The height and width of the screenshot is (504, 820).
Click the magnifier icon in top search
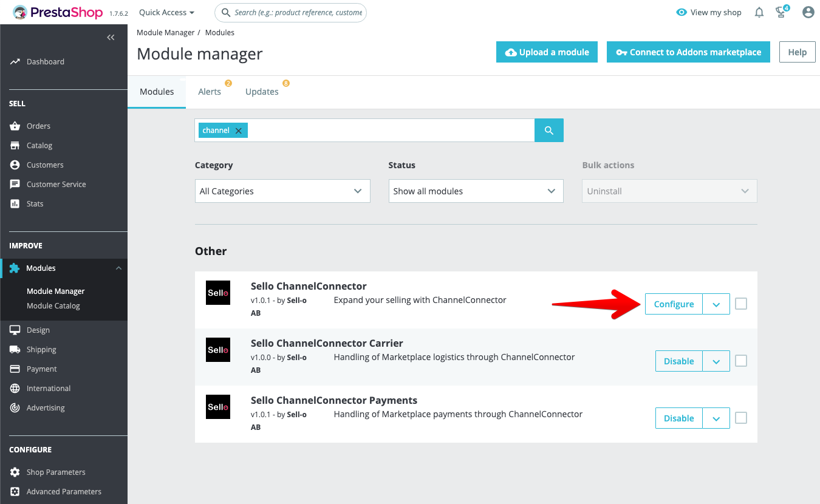226,12
